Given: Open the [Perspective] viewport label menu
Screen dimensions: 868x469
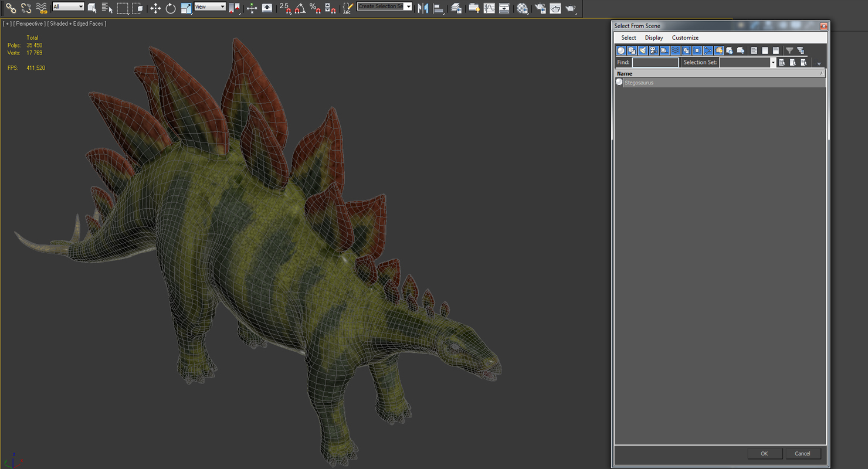Looking at the screenshot, I should point(30,24).
